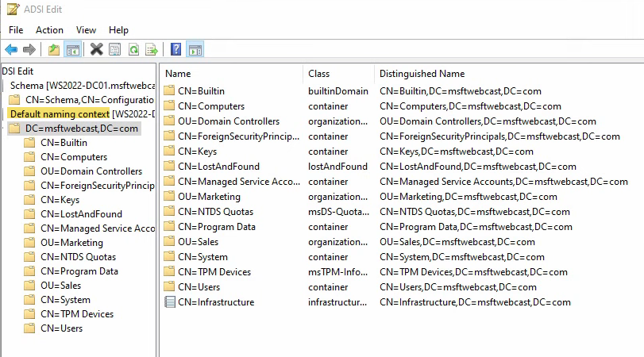Click CN=Keys,DC=msftwebcast,DC=com distinguished name
This screenshot has height=357, width=644.
pos(457,152)
